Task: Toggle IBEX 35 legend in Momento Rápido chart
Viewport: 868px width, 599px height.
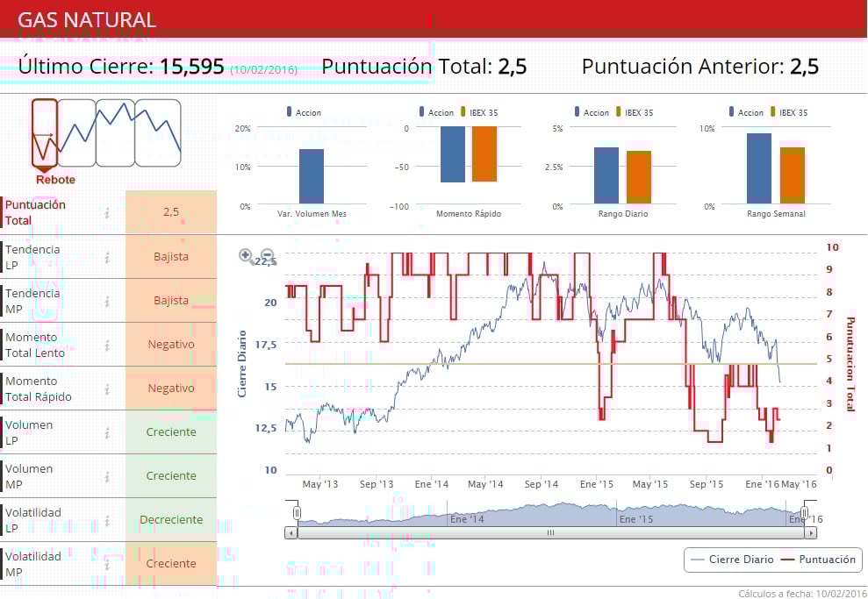Action: (x=479, y=112)
